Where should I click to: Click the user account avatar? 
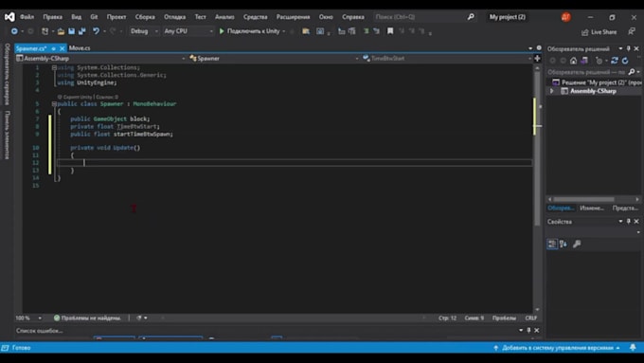[566, 17]
